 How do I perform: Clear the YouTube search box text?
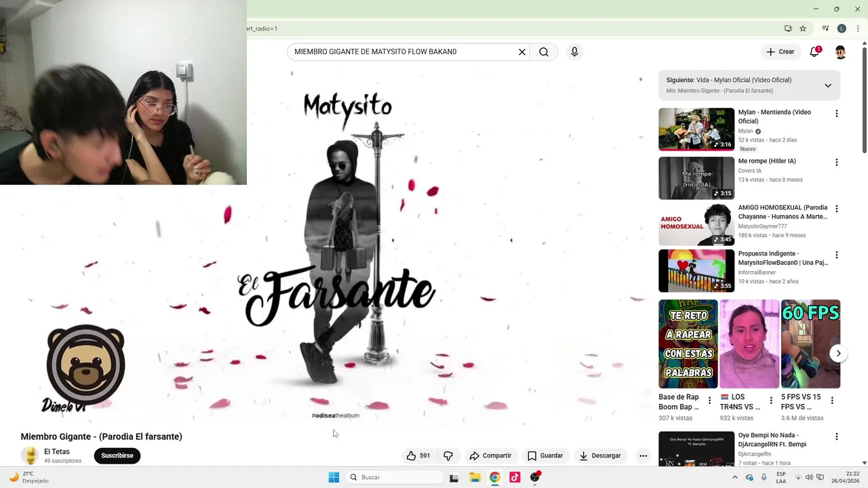522,52
